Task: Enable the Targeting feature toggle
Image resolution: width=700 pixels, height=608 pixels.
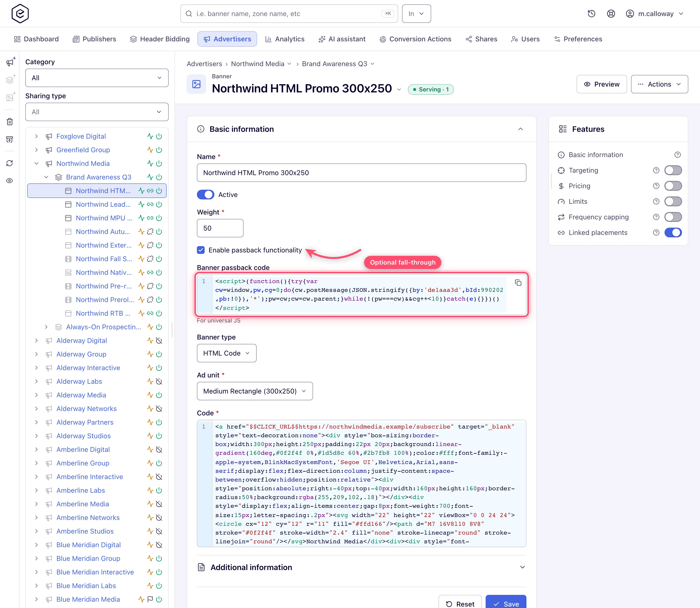Action: [x=673, y=170]
